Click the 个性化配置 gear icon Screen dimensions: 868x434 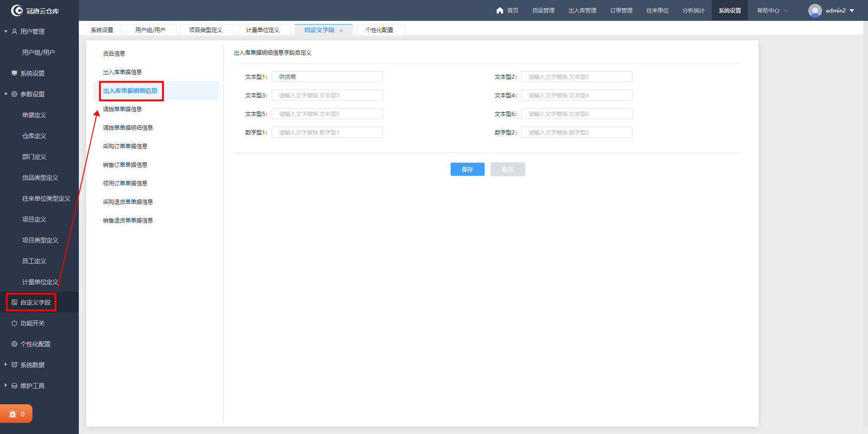click(14, 344)
